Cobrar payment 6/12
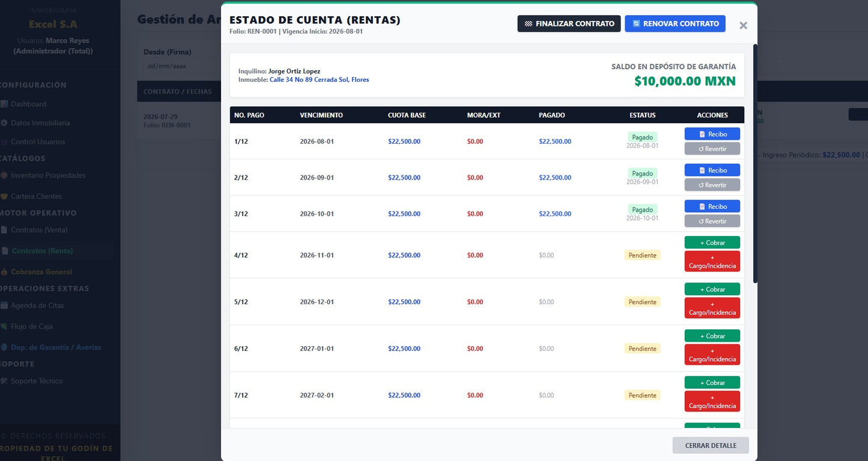This screenshot has width=868, height=461. [x=712, y=336]
